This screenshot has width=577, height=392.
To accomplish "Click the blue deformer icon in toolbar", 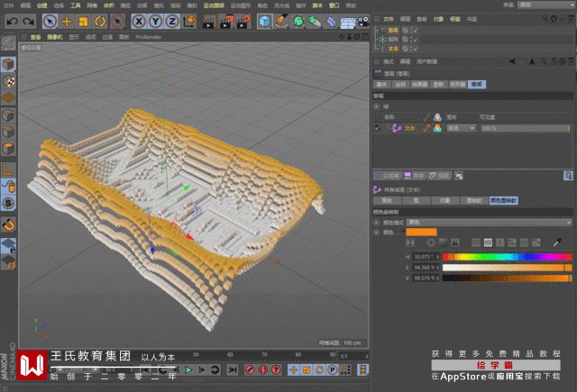I will coord(331,22).
